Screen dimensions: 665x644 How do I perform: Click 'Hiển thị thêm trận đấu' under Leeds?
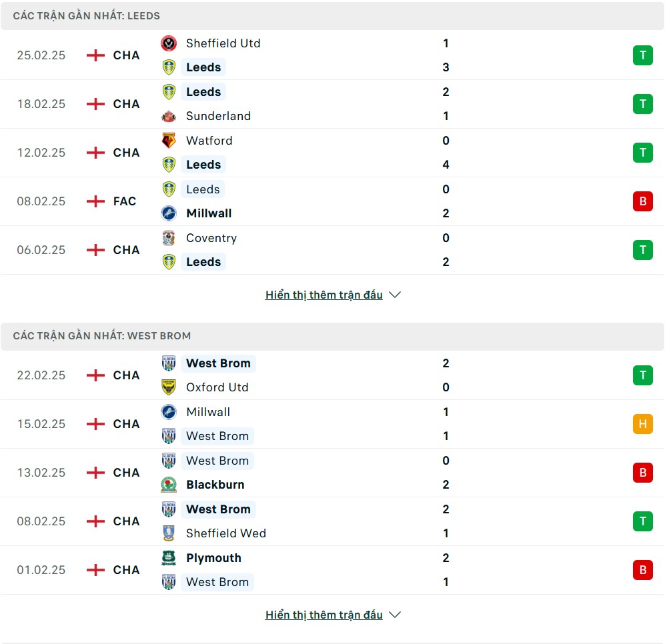[323, 295]
